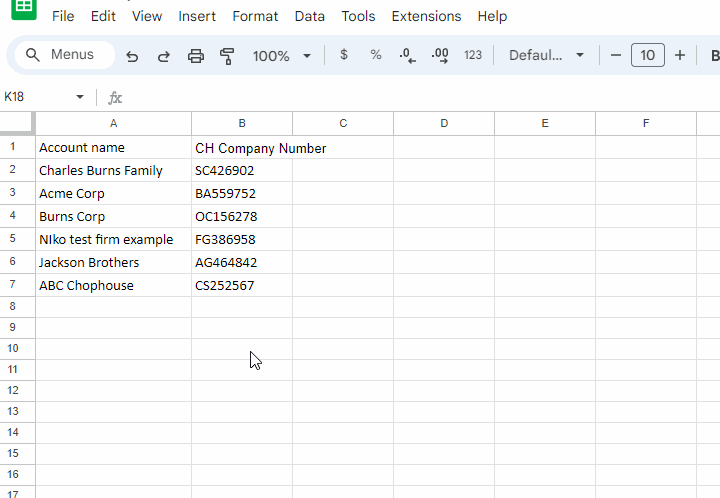Increase font size with plus button

(x=680, y=55)
